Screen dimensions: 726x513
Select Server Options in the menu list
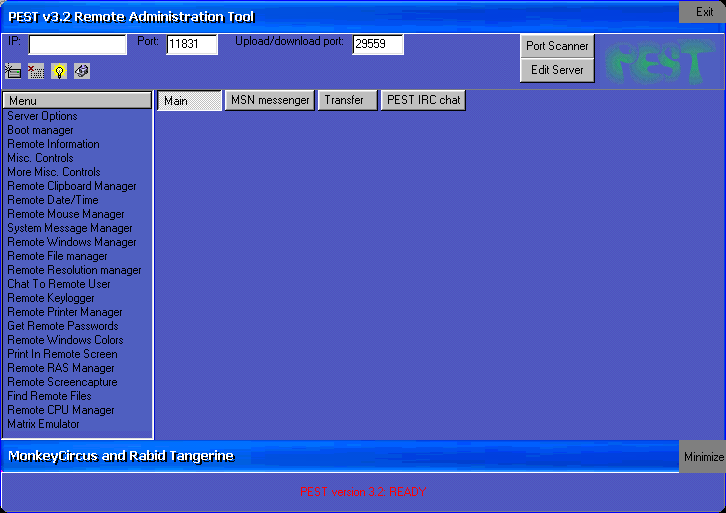click(42, 116)
